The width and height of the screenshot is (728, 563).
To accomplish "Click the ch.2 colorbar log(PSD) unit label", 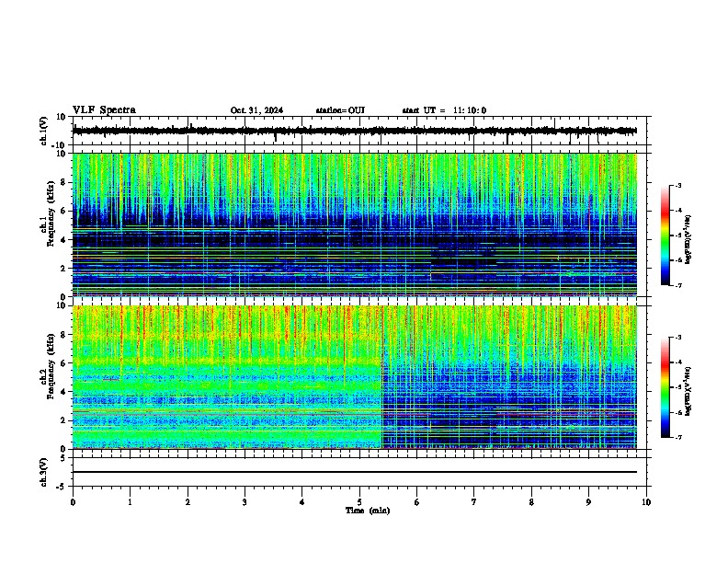I will pyautogui.click(x=688, y=391).
